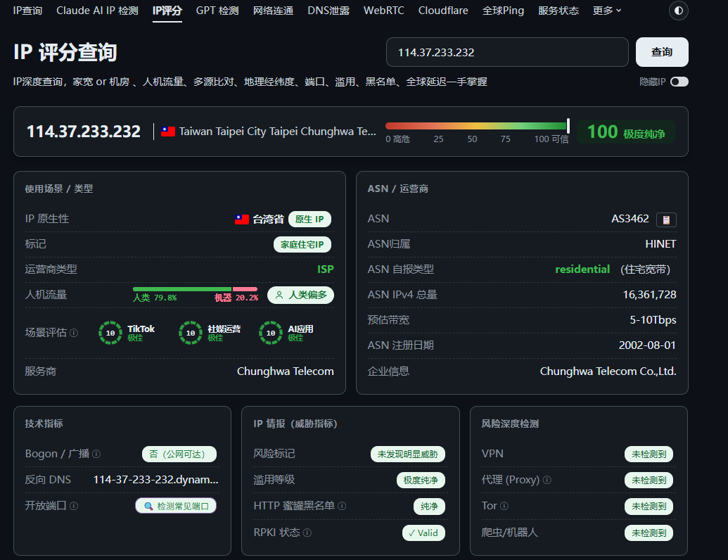728x560 pixels.
Task: Open the 全球Ping tab
Action: (504, 11)
